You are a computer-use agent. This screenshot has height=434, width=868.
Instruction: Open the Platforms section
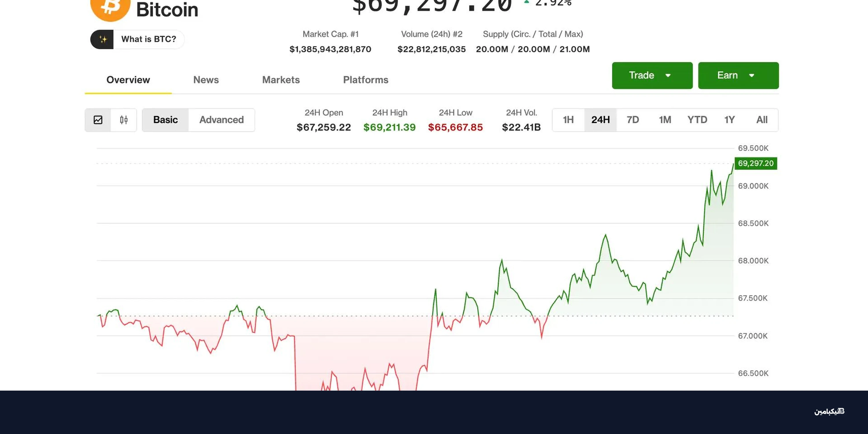(x=366, y=80)
